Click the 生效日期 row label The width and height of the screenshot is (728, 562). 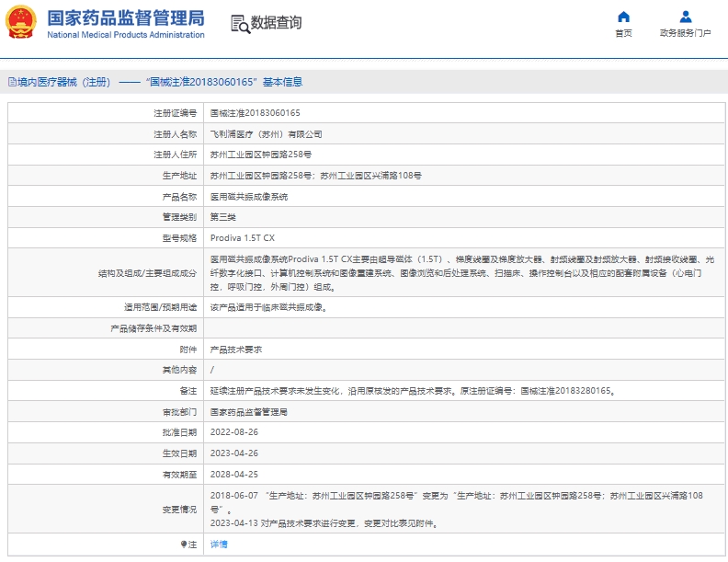pyautogui.click(x=179, y=453)
